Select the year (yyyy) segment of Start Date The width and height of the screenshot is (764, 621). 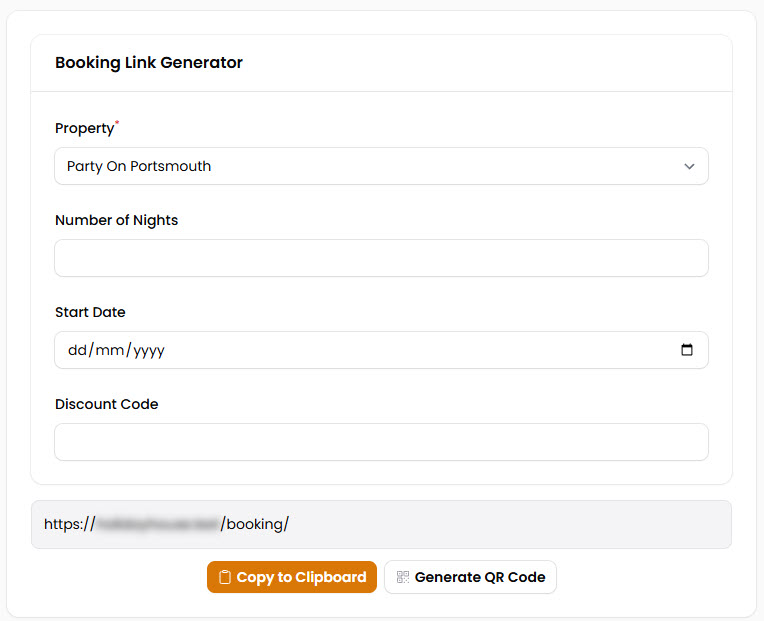[148, 351]
